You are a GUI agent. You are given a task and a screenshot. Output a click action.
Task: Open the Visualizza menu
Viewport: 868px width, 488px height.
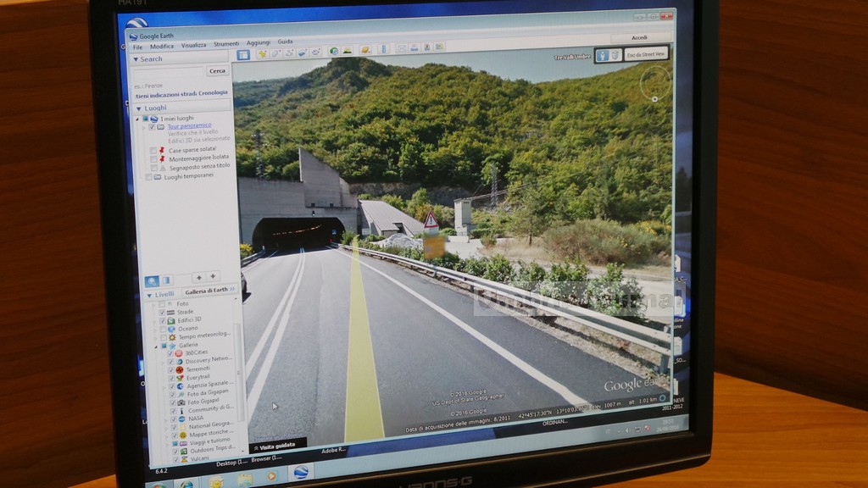tap(193, 45)
